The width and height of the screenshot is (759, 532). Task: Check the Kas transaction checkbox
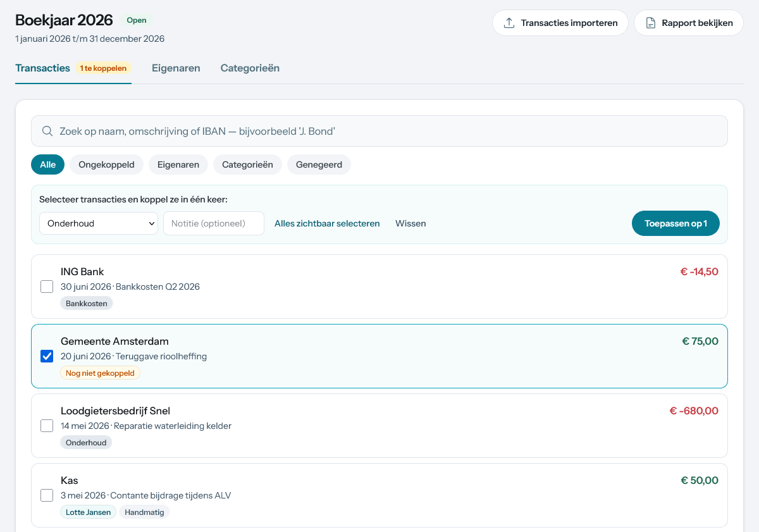coord(47,495)
